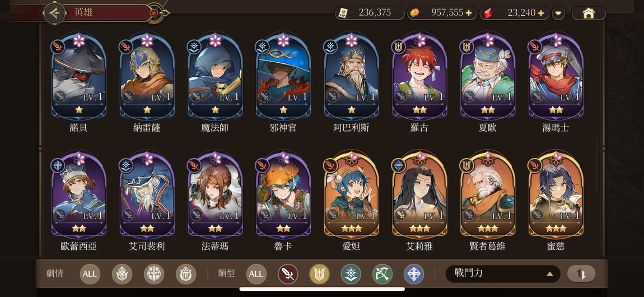Screen dimensions: 644x297
Task: Expand the currency bar dropdown arrow
Action: pos(558,13)
